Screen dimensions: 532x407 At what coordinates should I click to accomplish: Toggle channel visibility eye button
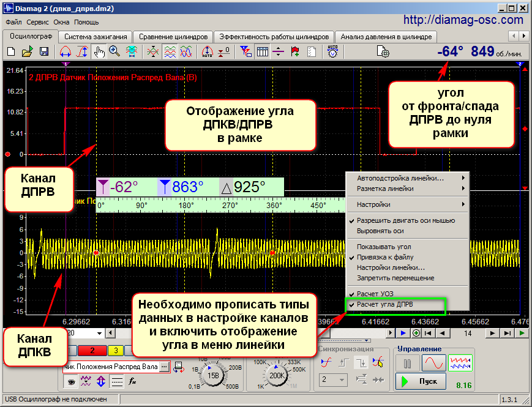coord(70,381)
